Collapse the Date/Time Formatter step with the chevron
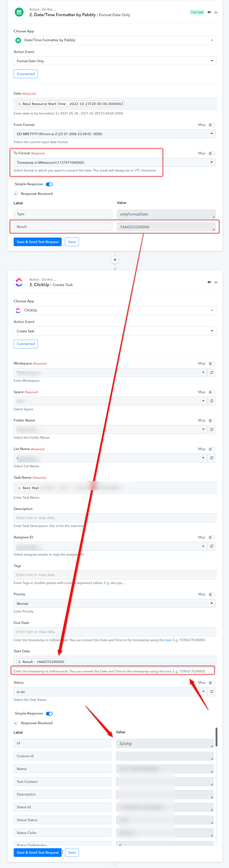Image resolution: width=229 pixels, height=868 pixels. (216, 12)
